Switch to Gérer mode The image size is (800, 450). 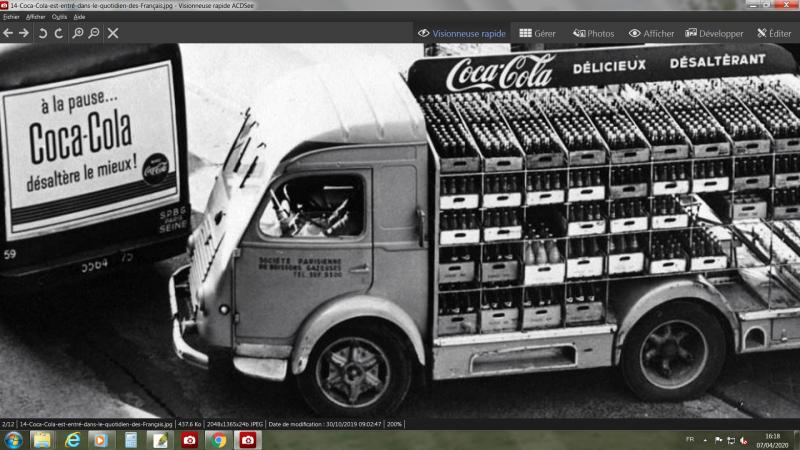coord(537,33)
